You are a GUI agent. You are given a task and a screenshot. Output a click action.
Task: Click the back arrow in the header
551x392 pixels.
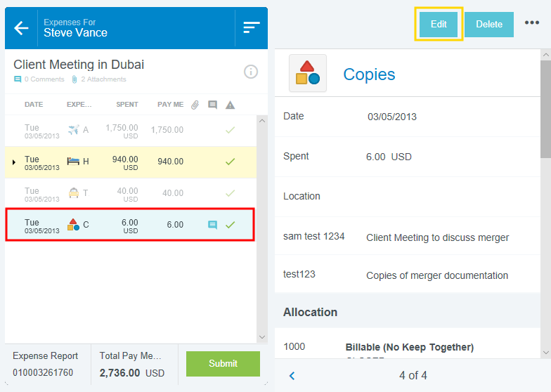tap(22, 28)
